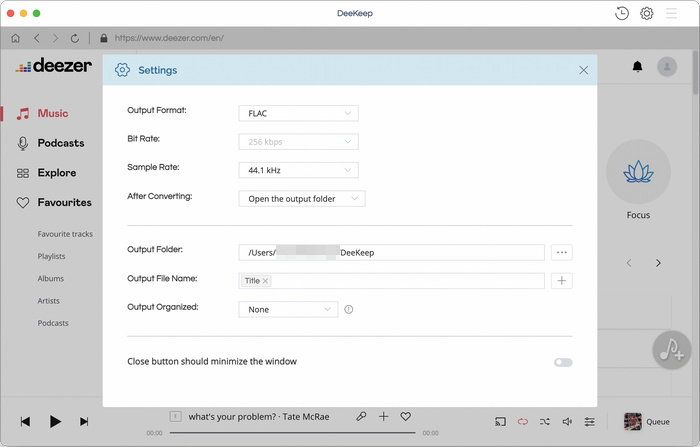Open the conversion history clock icon
Viewport: 700px width, 447px height.
[x=621, y=13]
